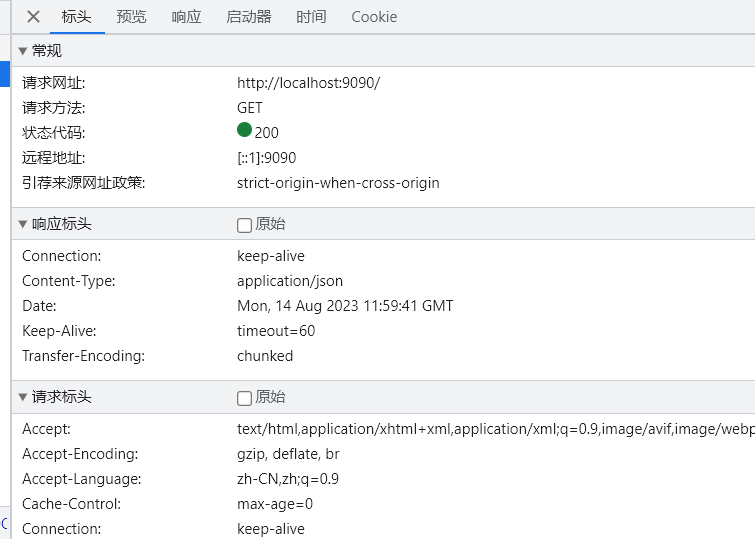Click the 请求网址 label
This screenshot has height=539, width=755.
(x=53, y=83)
